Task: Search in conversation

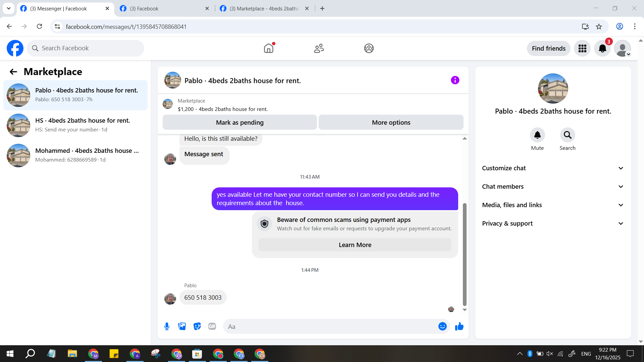Action: [x=568, y=135]
